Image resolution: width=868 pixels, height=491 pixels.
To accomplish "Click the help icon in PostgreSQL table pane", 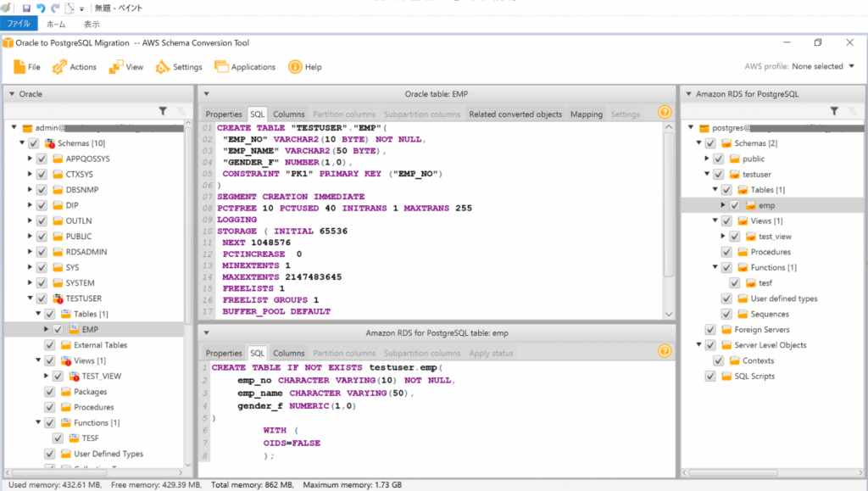I will click(x=665, y=351).
